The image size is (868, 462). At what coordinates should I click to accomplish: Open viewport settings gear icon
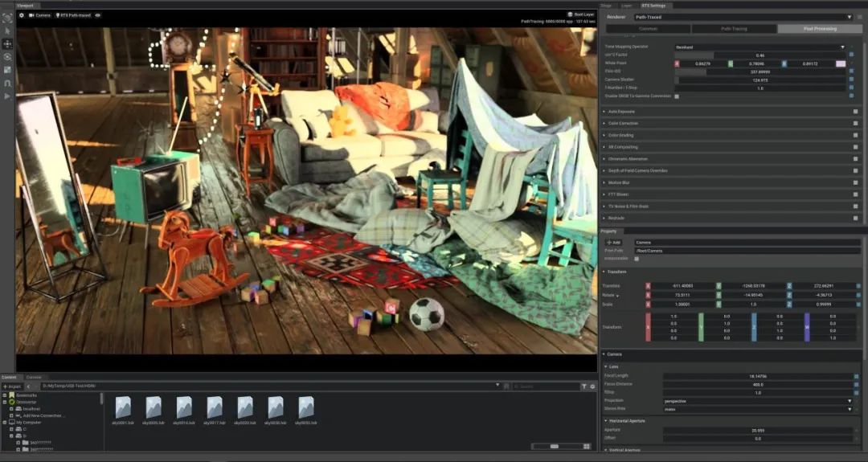22,14
